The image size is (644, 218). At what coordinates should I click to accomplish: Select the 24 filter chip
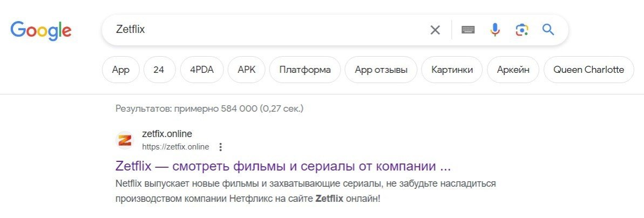pos(159,70)
